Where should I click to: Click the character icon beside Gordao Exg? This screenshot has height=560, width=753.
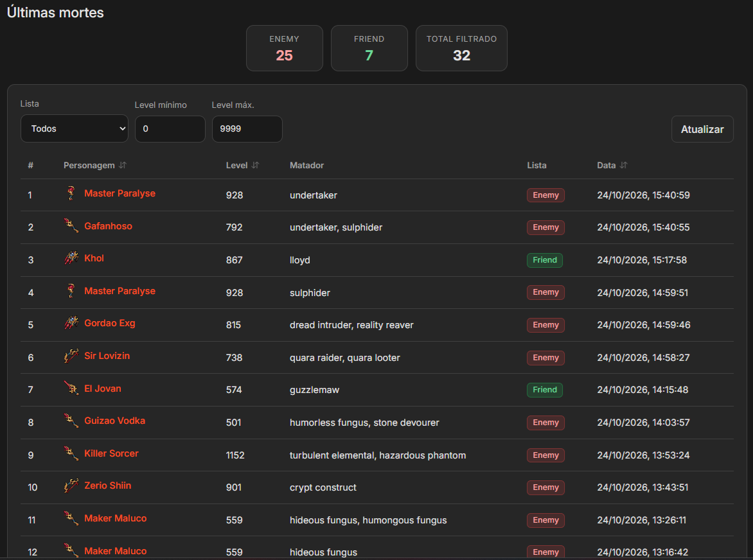point(71,323)
